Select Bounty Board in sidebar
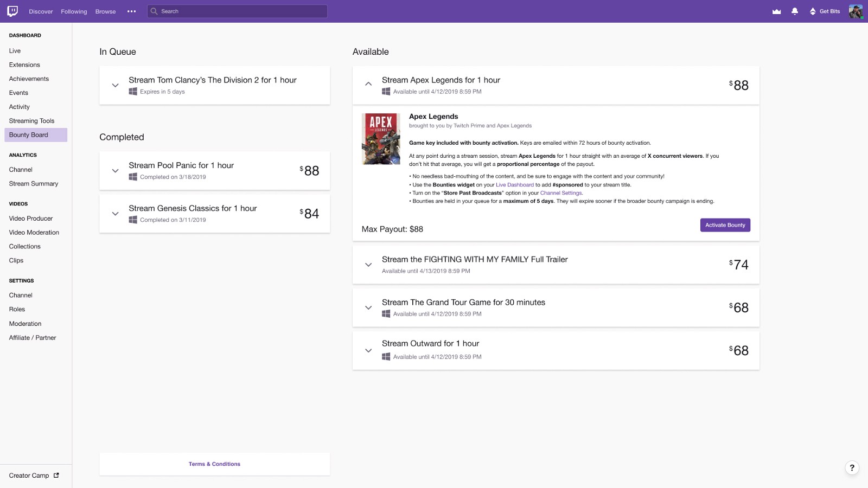 coord(36,135)
